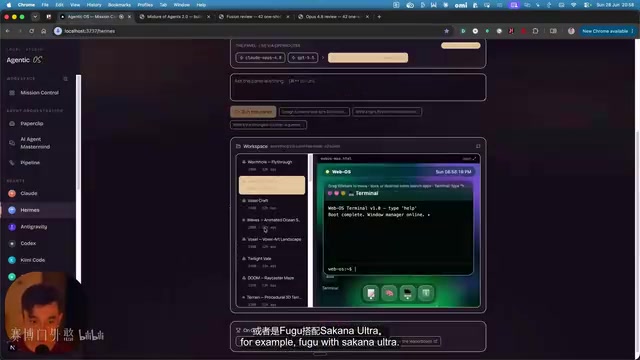The height and width of the screenshot is (360, 640).
Task: Select the highlighted workspace file entry
Action: tap(272, 185)
